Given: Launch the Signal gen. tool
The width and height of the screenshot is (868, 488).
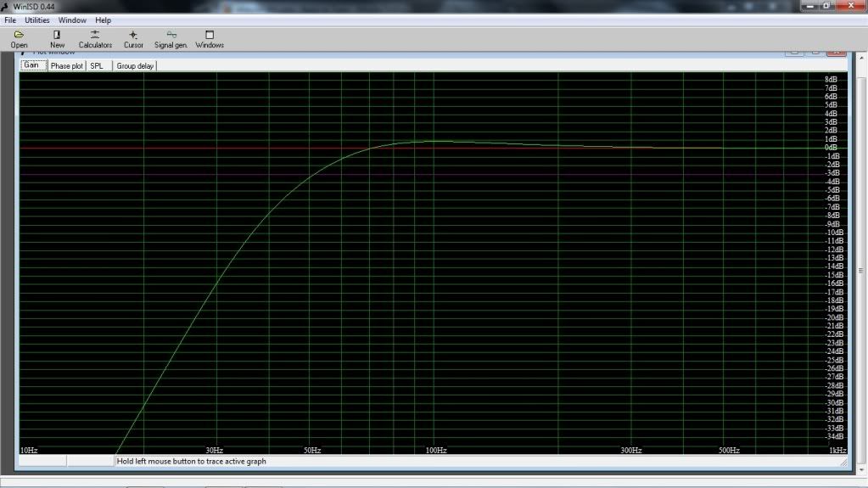Looking at the screenshot, I should (x=171, y=39).
